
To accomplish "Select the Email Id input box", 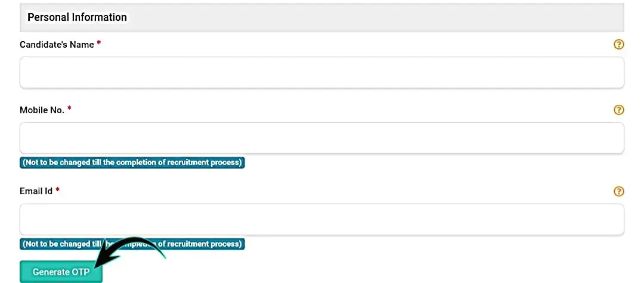I will [x=321, y=219].
